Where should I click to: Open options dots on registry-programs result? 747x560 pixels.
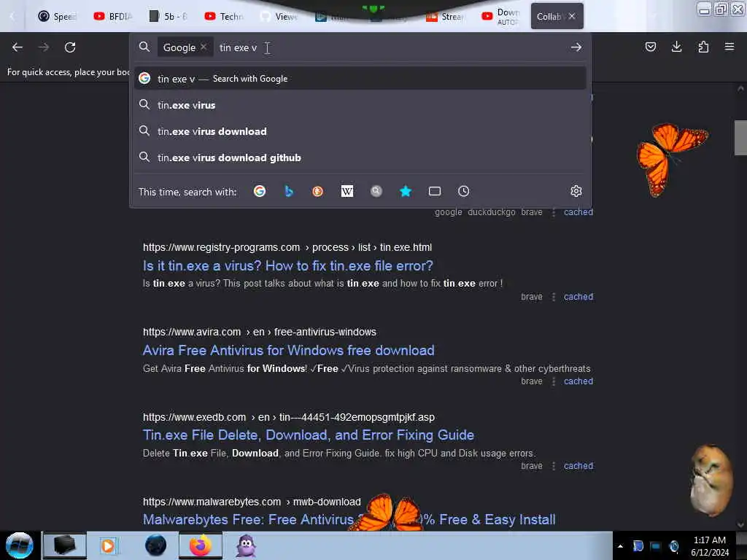coord(553,297)
